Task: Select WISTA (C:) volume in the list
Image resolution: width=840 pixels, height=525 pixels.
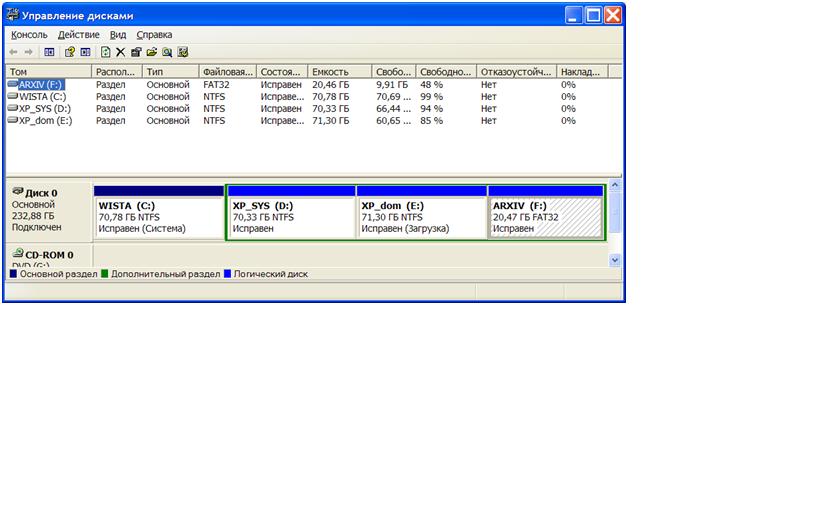Action: 42,96
